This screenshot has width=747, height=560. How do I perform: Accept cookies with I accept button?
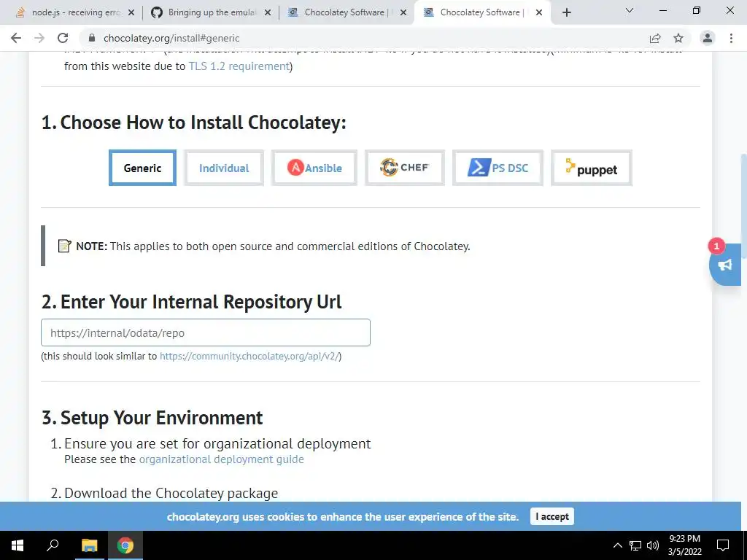(x=551, y=516)
